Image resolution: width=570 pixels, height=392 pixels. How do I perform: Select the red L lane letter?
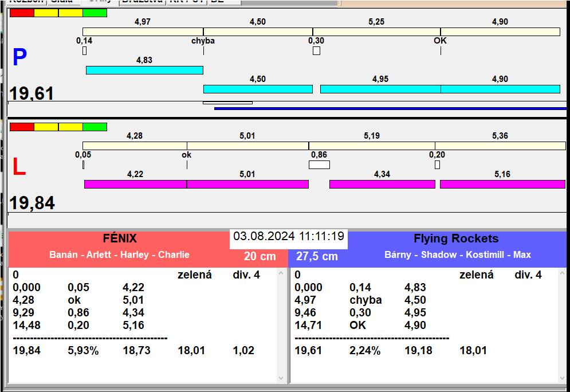click(19, 167)
